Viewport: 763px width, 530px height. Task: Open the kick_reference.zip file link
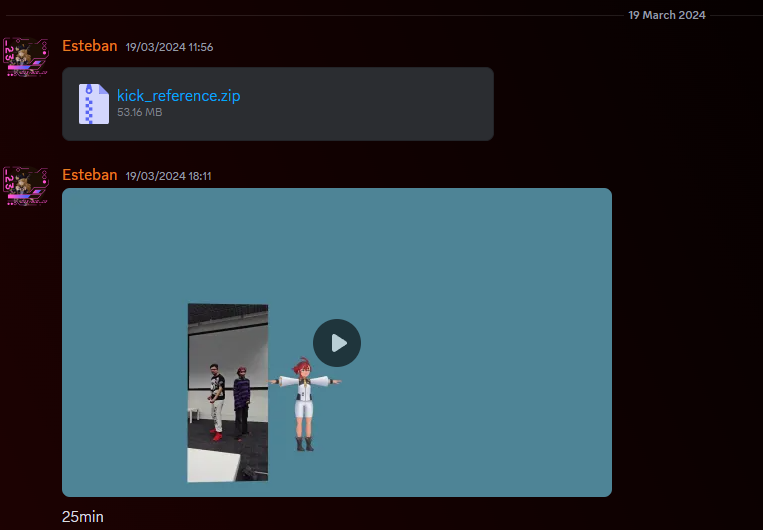pos(179,95)
